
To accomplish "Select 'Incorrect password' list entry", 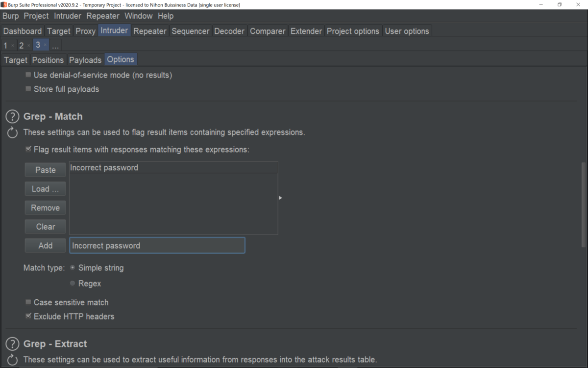I will [173, 168].
